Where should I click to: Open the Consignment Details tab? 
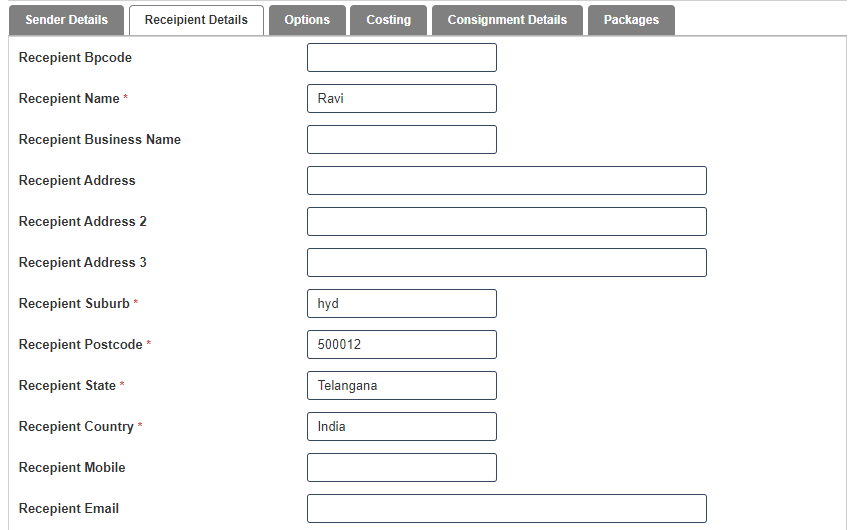[507, 20]
